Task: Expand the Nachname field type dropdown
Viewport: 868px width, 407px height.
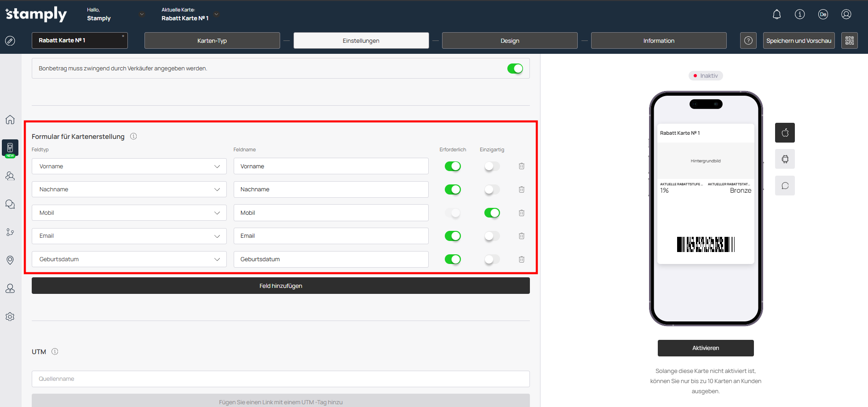Action: click(129, 189)
